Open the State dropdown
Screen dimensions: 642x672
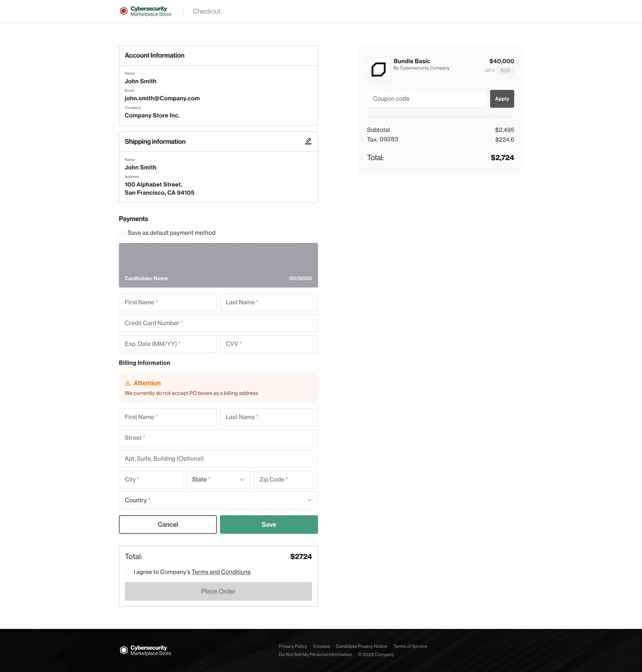(218, 479)
